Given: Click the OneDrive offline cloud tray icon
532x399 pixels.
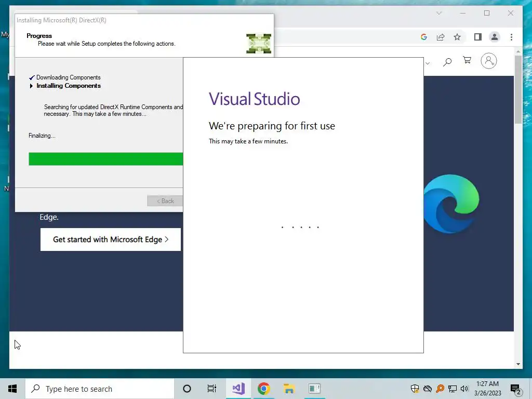Looking at the screenshot, I should point(428,389).
